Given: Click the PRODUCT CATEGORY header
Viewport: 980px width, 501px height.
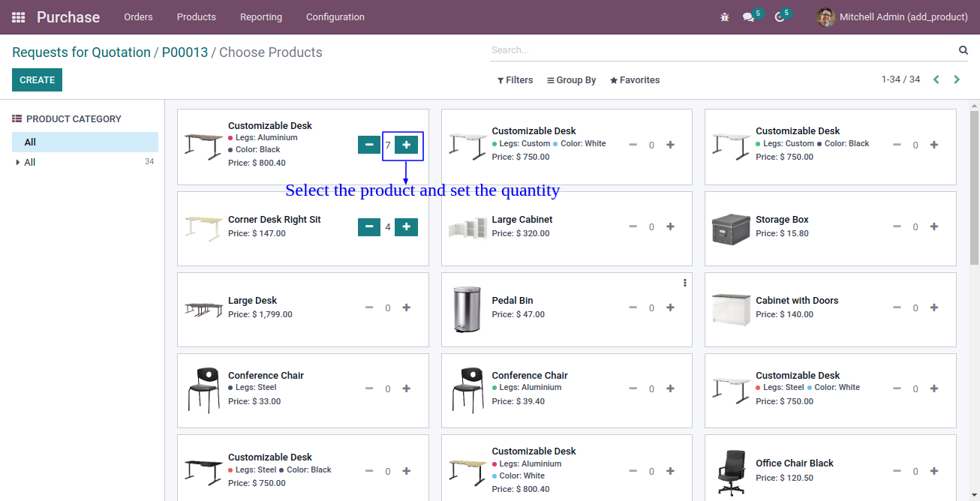Looking at the screenshot, I should click(x=67, y=119).
